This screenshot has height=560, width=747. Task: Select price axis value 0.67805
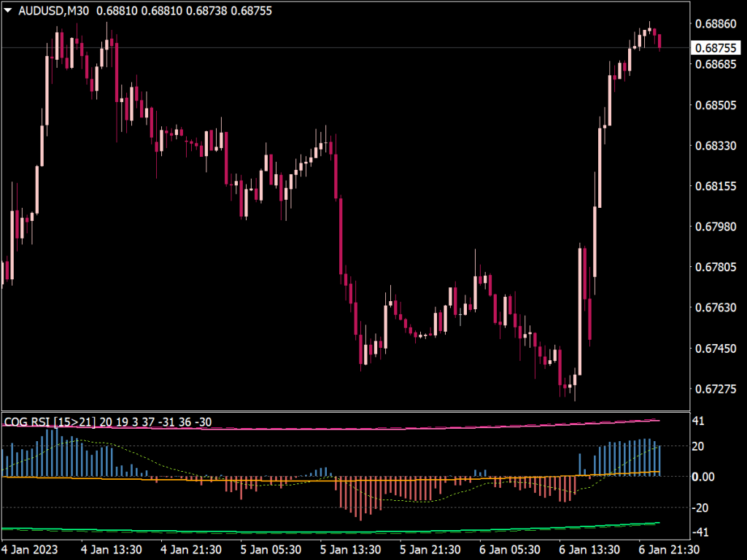(x=716, y=267)
